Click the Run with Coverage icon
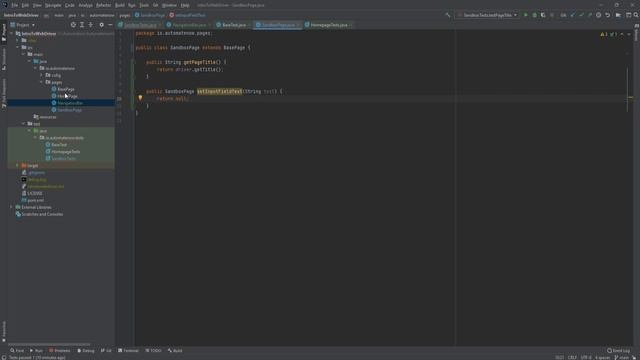This screenshot has width=640, height=360. click(543, 15)
